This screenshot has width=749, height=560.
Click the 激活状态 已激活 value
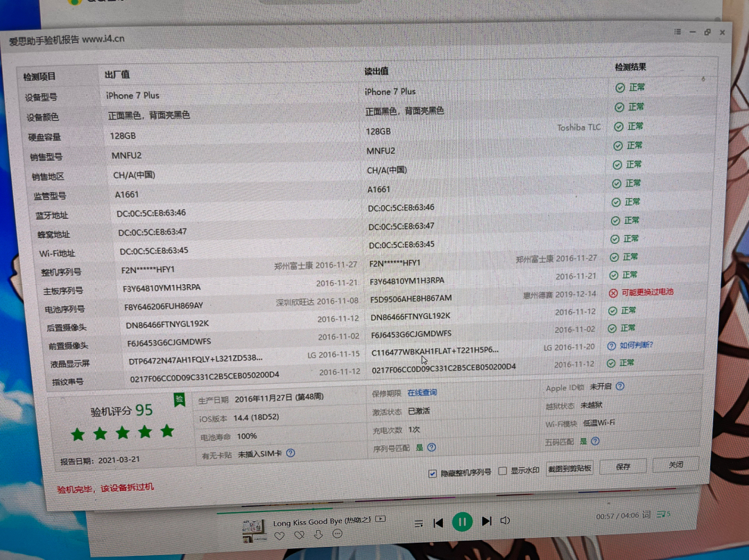click(x=419, y=411)
